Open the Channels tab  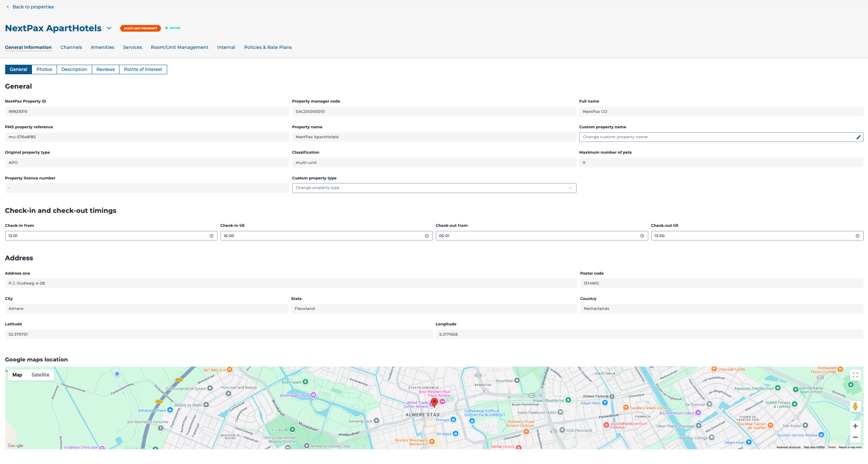(x=71, y=47)
